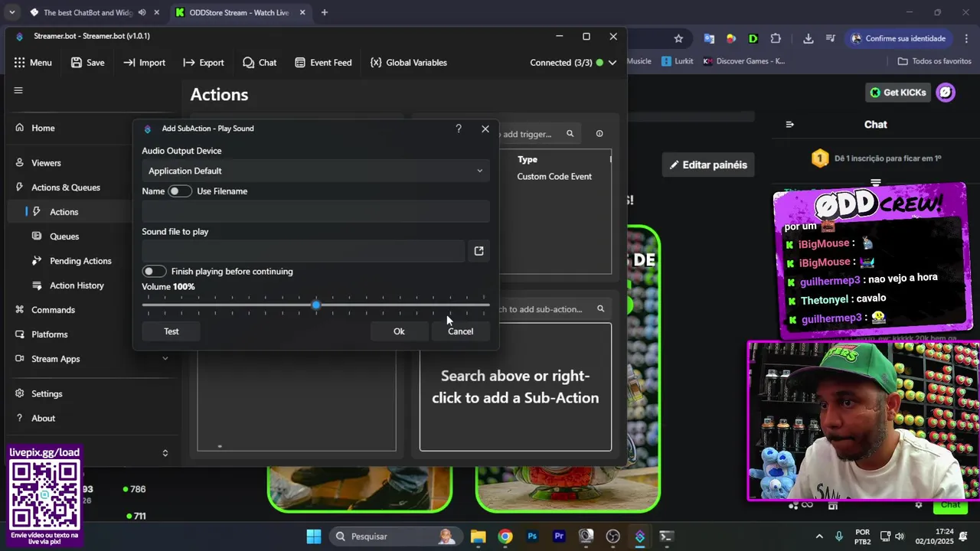Click the sub-action search magnifier icon
The image size is (980, 551).
click(600, 309)
